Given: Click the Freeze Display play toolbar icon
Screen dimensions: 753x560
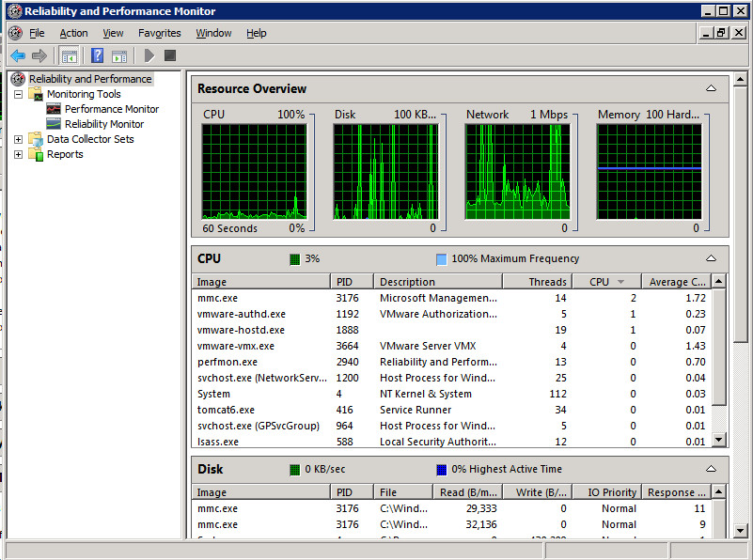Looking at the screenshot, I should (x=148, y=54).
